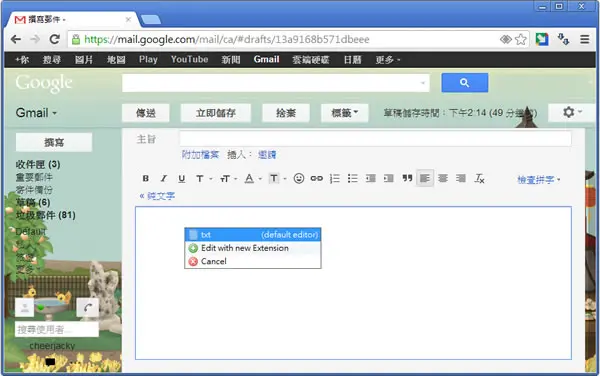Image resolution: width=600 pixels, height=376 pixels.
Task: Toggle italic formatting button
Action: [164, 178]
